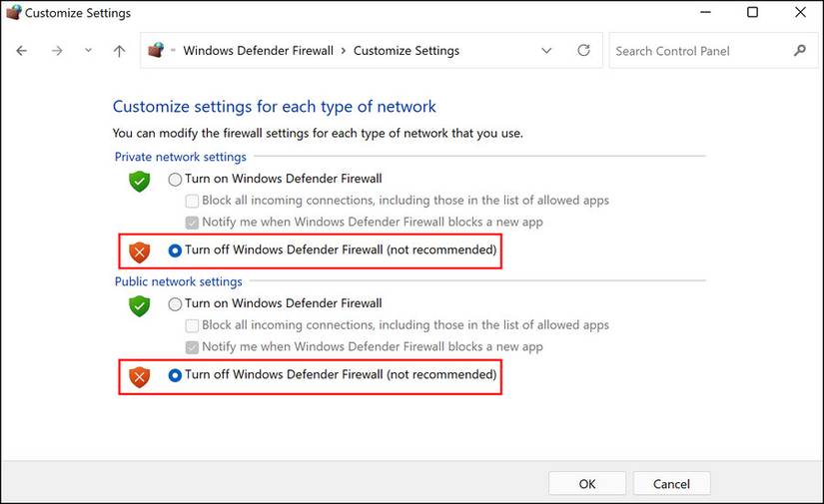Select Turn off Windows Defender Firewall for Public
The image size is (824, 504).
(x=176, y=375)
